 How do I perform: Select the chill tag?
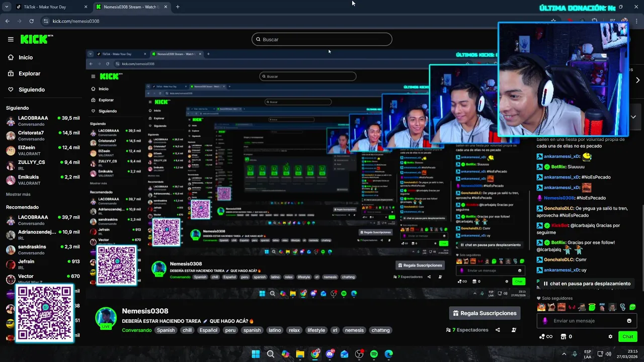click(x=187, y=330)
